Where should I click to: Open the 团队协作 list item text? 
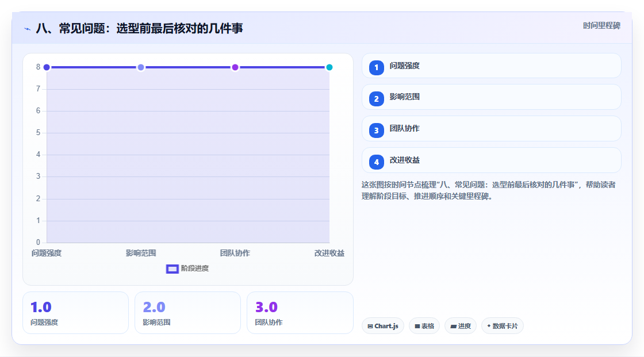coord(405,129)
